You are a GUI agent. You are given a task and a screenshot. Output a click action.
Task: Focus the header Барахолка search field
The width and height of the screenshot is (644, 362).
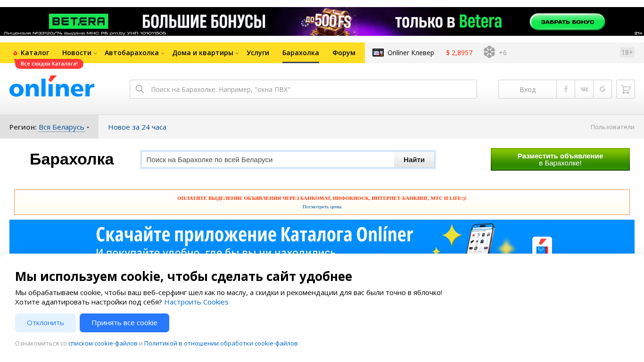(303, 89)
